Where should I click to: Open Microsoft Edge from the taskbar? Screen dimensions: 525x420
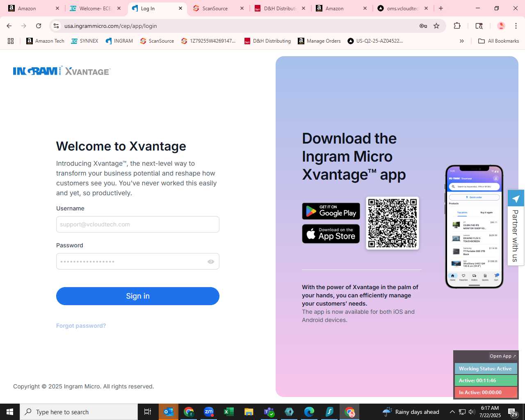(309, 412)
